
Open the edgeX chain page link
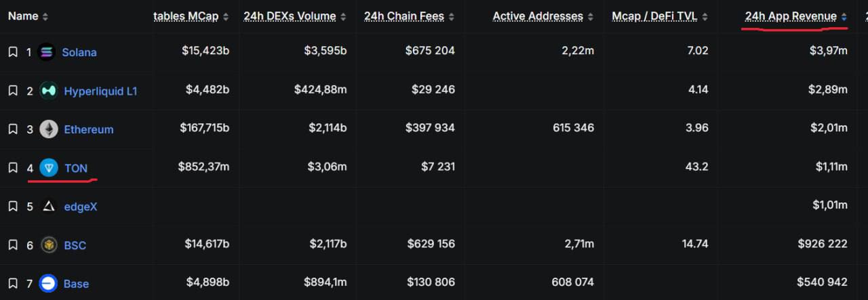tap(81, 207)
